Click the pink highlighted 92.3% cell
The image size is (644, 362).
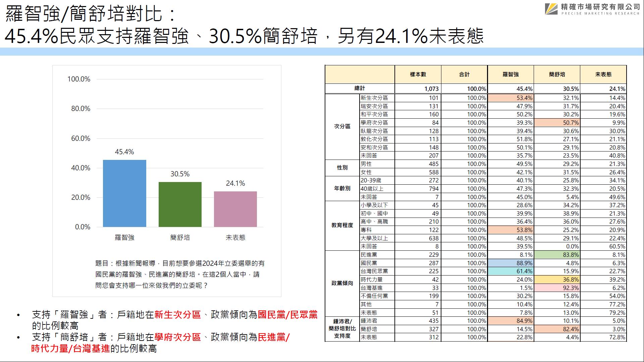557,288
